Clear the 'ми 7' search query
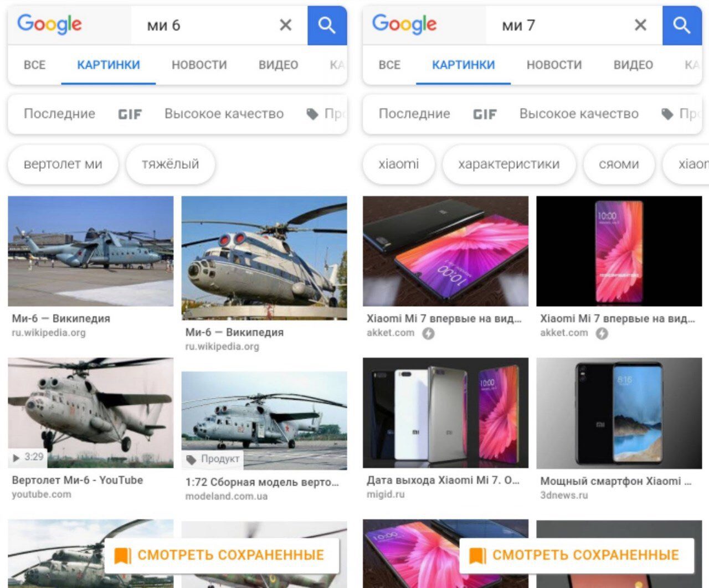Screen dimensions: 709x588 pyautogui.click(x=640, y=25)
